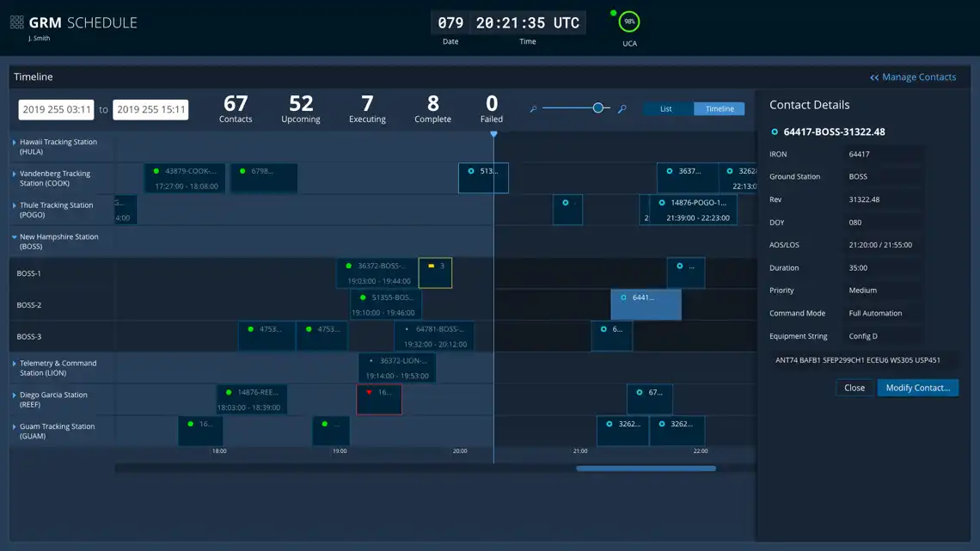Click the 7 Executing counter

[367, 108]
